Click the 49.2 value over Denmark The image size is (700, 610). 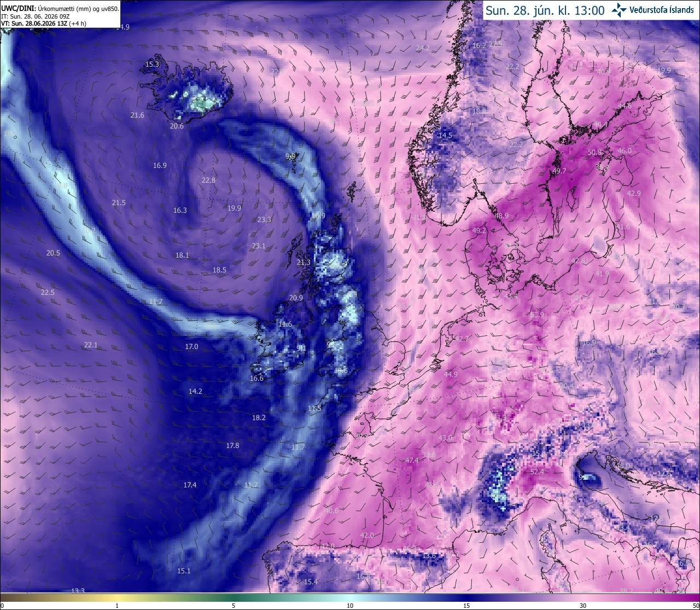click(479, 231)
